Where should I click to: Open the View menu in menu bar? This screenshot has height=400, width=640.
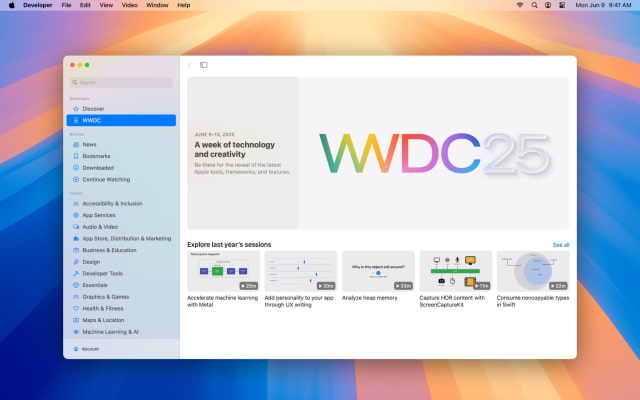point(107,5)
